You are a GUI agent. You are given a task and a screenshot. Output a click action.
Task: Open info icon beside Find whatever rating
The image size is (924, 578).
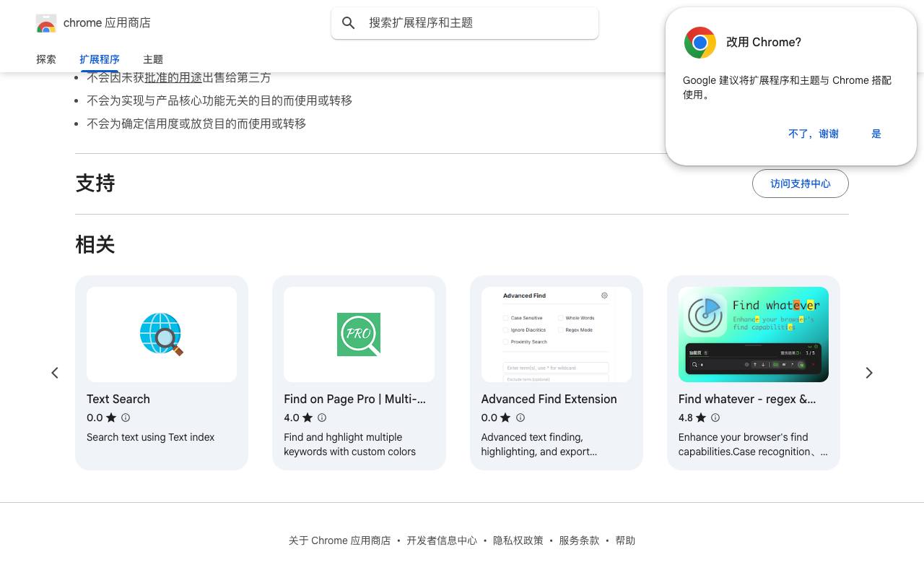tap(715, 418)
